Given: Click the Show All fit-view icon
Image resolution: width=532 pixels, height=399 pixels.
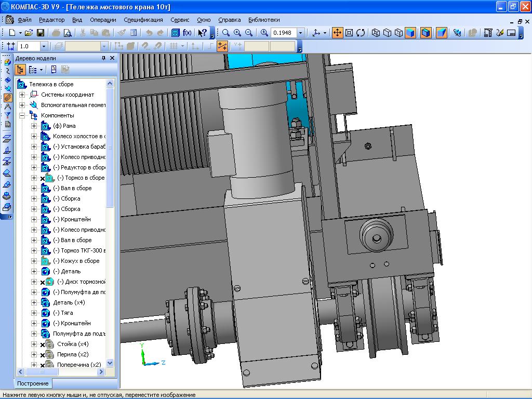Looking at the screenshot, I should (349, 33).
